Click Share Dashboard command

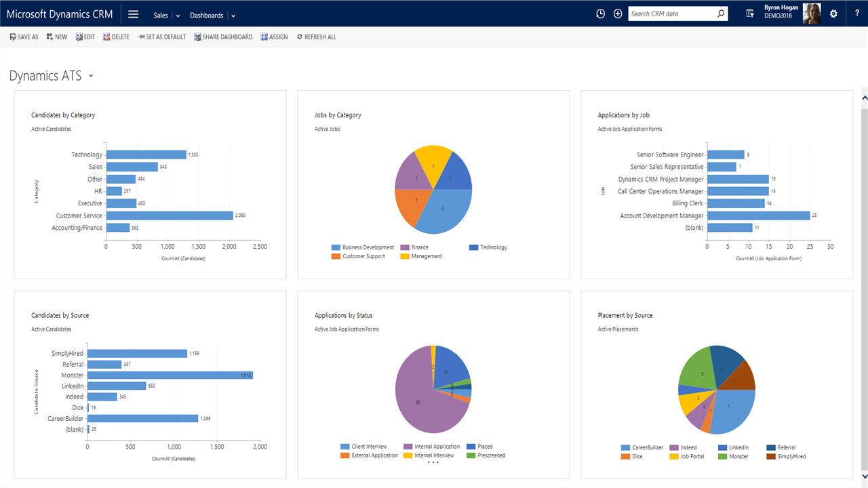coord(223,37)
